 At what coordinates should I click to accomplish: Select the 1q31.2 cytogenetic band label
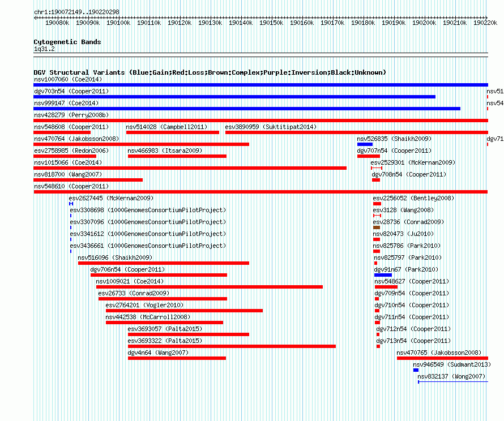44,49
